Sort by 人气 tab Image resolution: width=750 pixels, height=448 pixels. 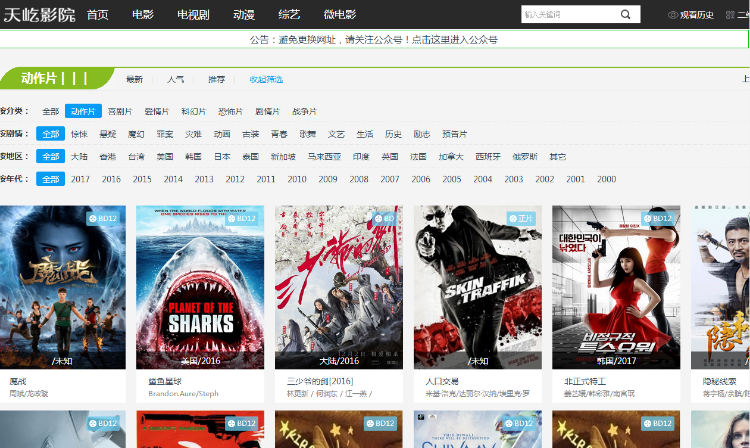tap(176, 79)
